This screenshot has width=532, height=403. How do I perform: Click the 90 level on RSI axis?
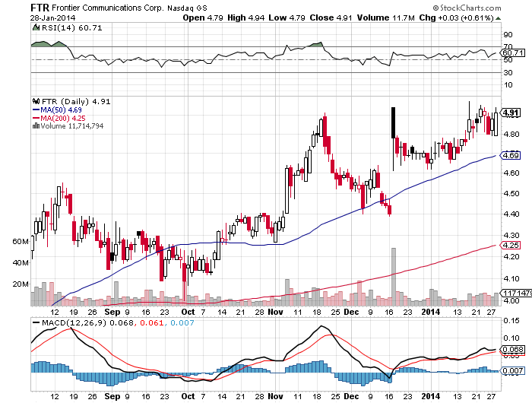point(508,35)
